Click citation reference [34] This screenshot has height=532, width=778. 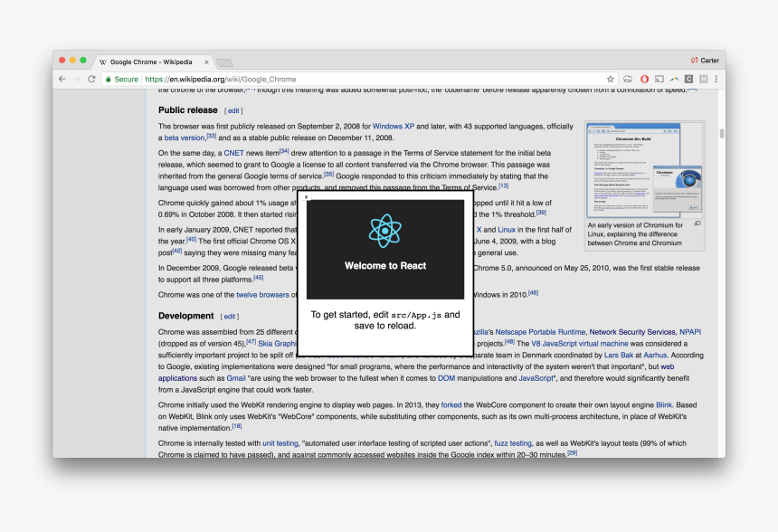click(x=284, y=151)
